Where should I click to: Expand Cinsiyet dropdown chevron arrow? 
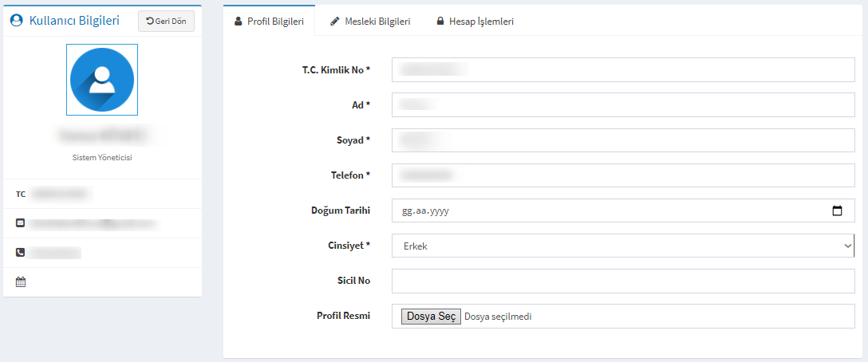click(848, 246)
